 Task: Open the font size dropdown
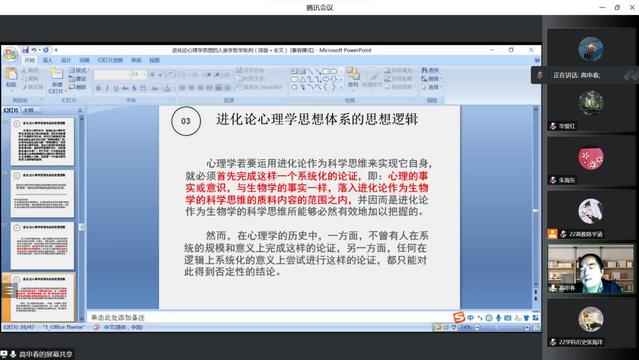[x=143, y=75]
